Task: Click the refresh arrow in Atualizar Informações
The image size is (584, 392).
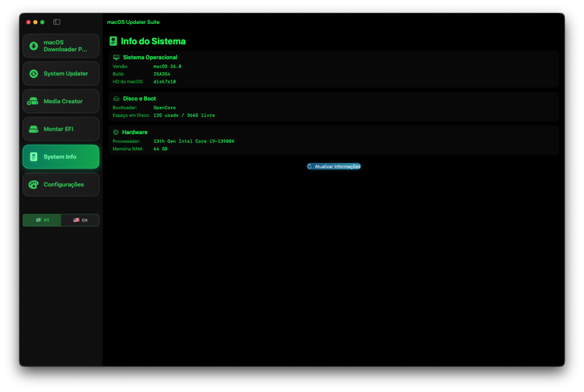Action: pos(310,166)
